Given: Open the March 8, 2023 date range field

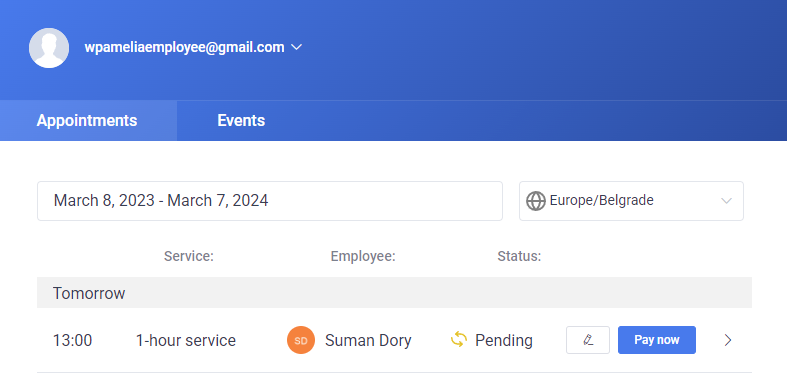Looking at the screenshot, I should 270,201.
